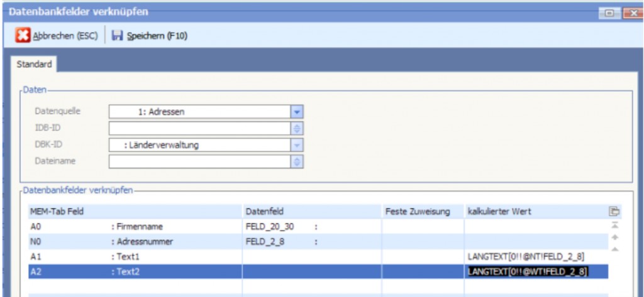This screenshot has width=644, height=297.
Task: Select the A0 Firmenname row
Action: (126, 227)
